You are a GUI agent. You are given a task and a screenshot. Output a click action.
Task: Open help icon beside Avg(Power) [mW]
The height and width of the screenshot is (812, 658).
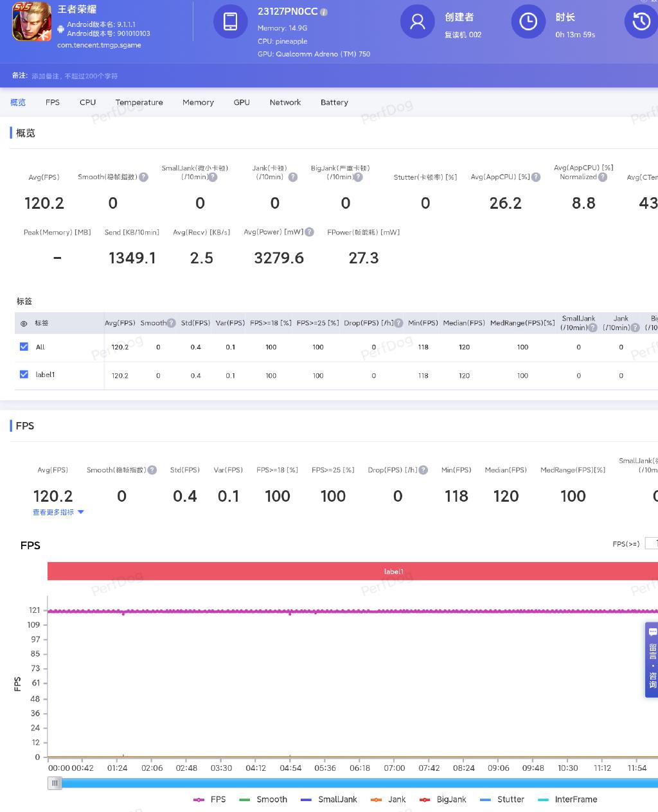(x=309, y=232)
